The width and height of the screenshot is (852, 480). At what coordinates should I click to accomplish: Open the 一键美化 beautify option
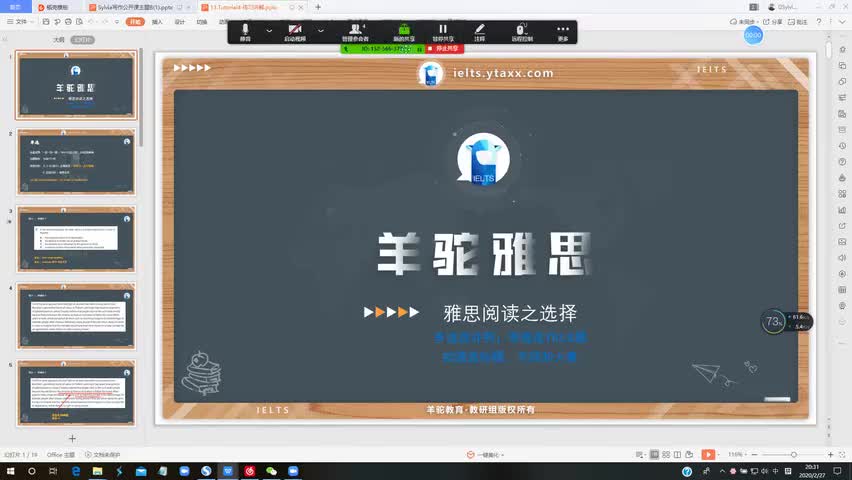485,454
